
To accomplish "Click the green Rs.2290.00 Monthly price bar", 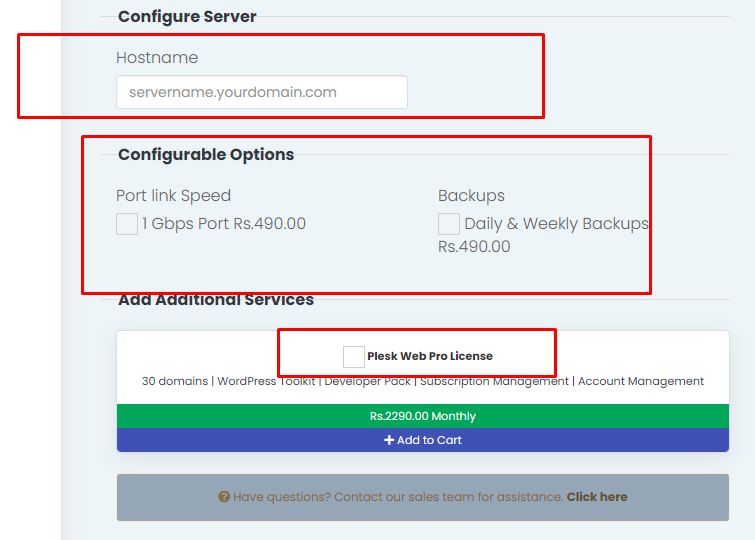I will pos(422,416).
